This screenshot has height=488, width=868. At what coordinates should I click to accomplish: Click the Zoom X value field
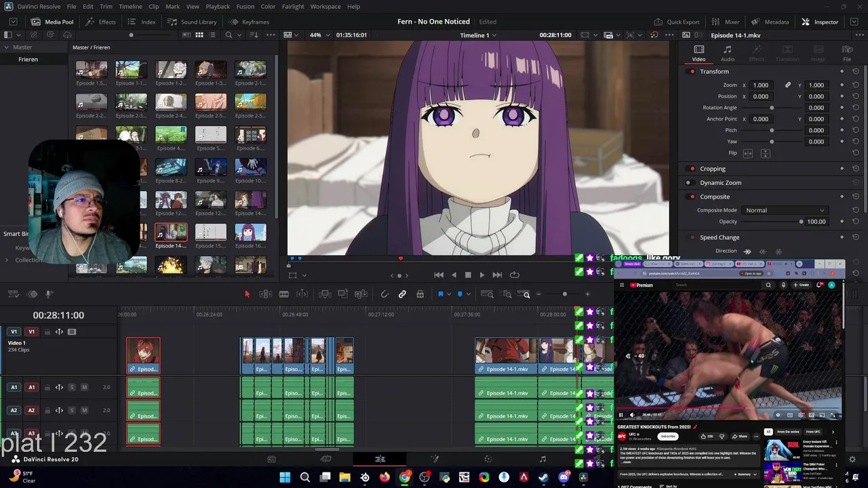point(762,85)
